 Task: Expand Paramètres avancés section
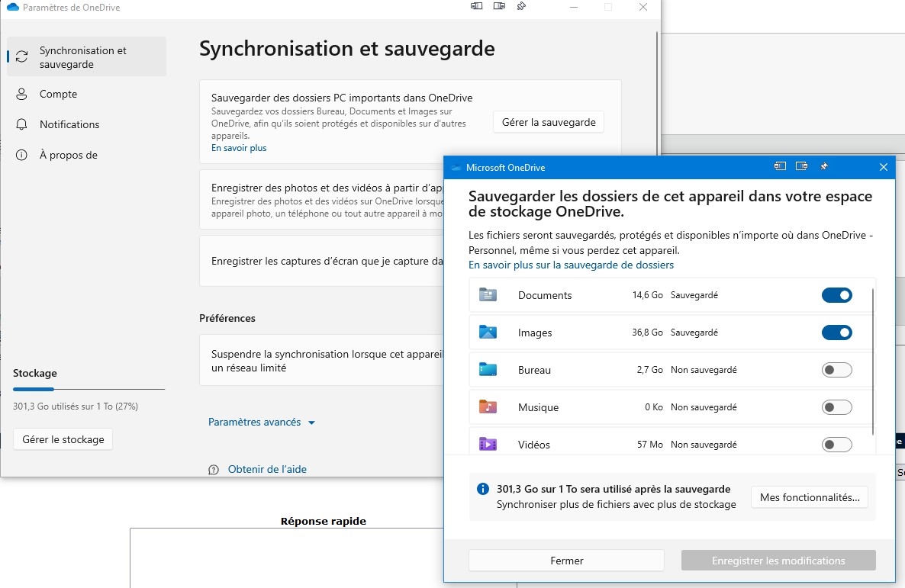(262, 423)
